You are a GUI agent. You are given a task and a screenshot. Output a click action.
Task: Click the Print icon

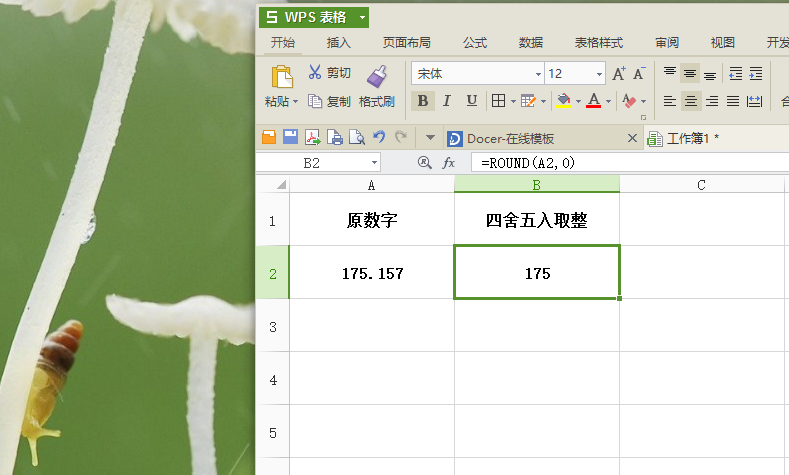pyautogui.click(x=335, y=137)
